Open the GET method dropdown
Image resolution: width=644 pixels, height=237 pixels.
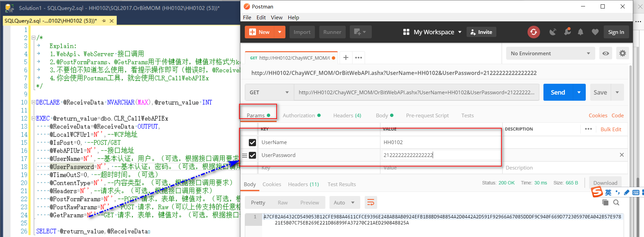click(269, 92)
